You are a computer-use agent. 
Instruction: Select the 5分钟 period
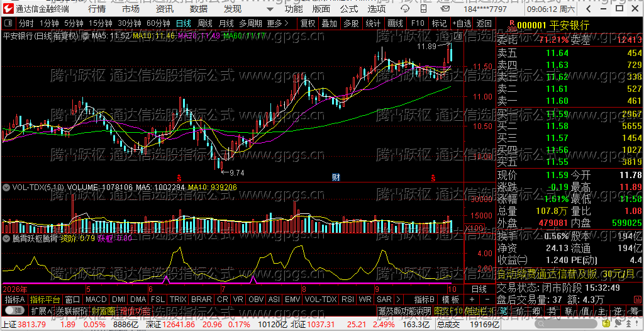[x=74, y=23]
